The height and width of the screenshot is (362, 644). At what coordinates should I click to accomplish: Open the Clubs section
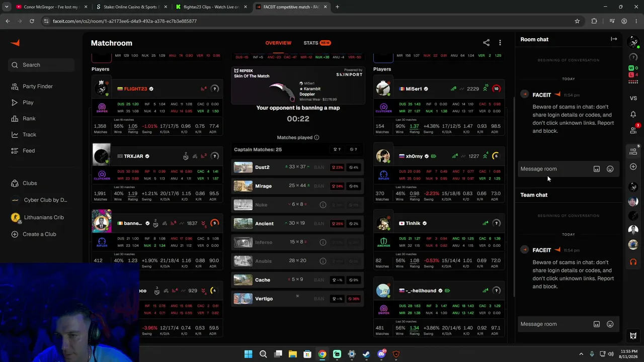(29, 184)
